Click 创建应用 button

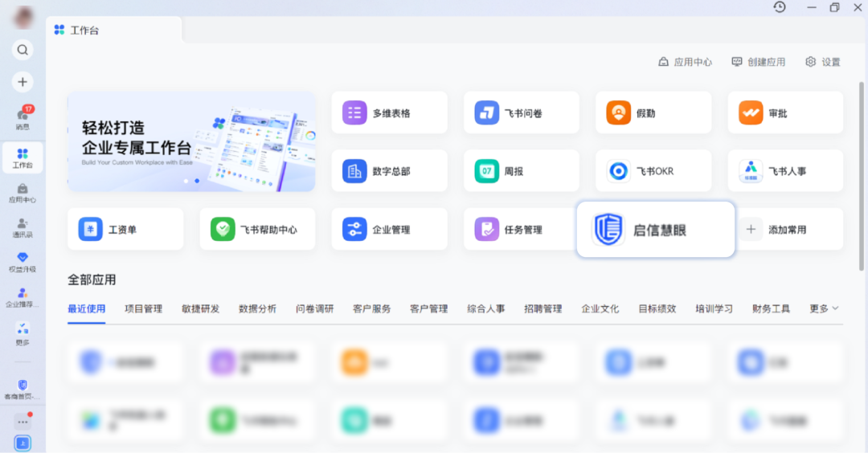[759, 62]
